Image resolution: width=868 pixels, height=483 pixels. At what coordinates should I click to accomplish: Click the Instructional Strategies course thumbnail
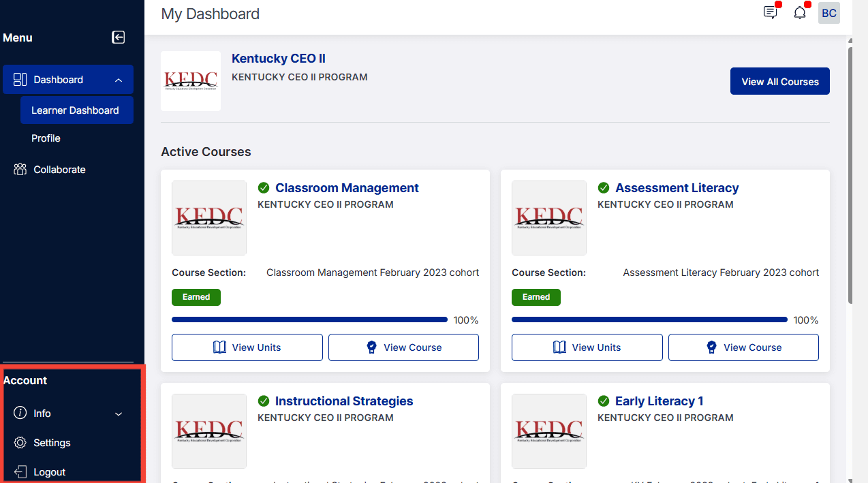209,431
